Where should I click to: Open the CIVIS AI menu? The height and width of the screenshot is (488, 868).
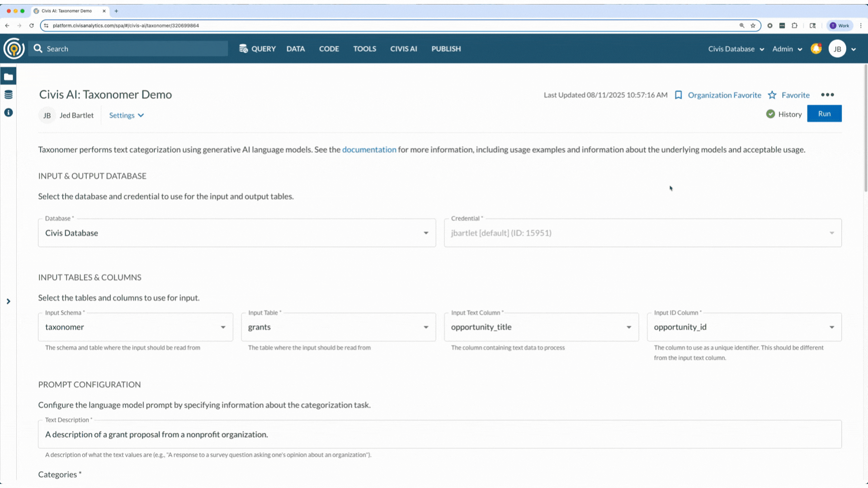(404, 49)
